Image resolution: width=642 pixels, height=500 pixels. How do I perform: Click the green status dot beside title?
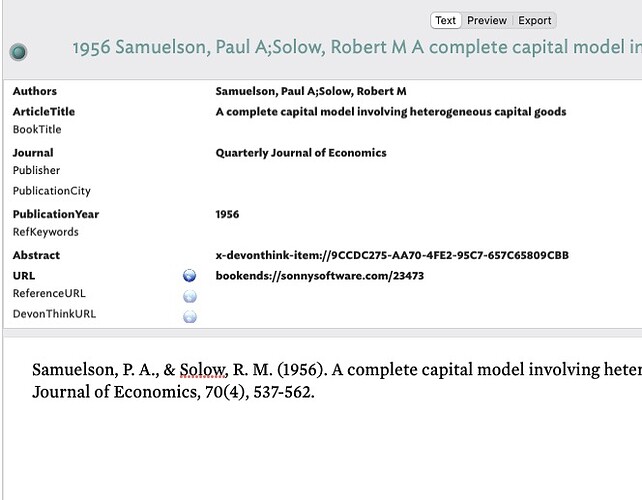18,52
